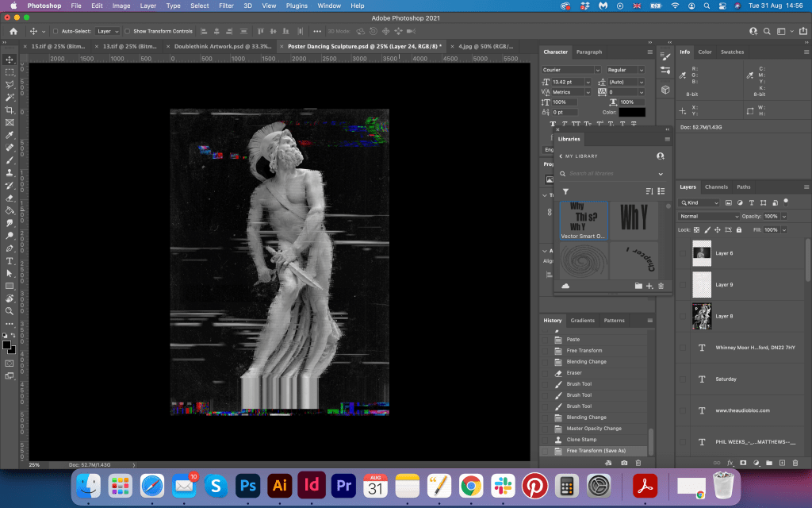The image size is (812, 508).
Task: Select the Crop tool
Action: click(10, 110)
